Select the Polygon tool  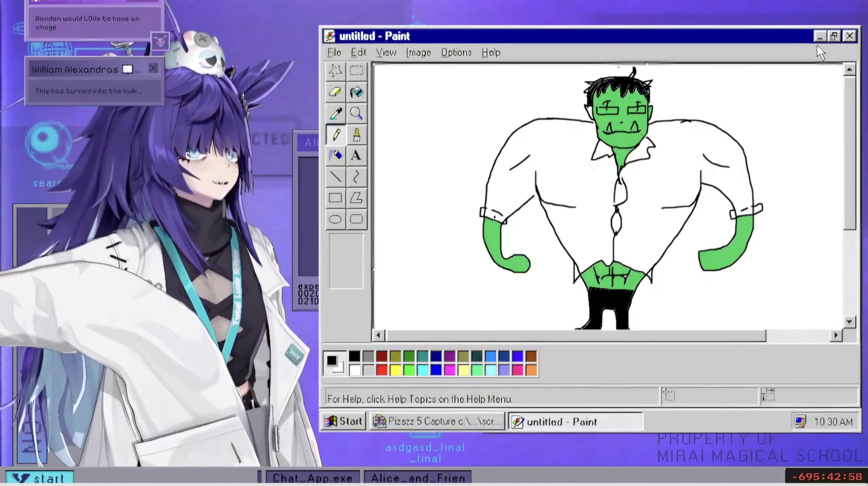click(x=356, y=198)
